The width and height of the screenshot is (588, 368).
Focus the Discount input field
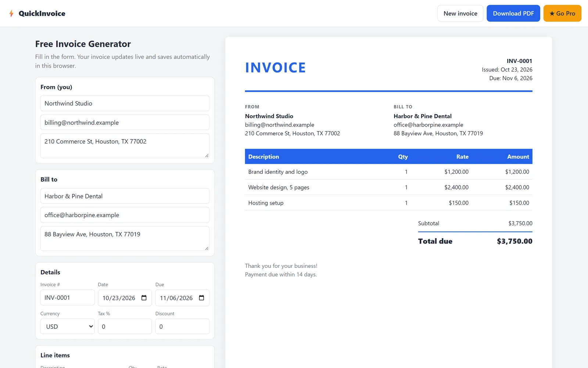coord(182,326)
